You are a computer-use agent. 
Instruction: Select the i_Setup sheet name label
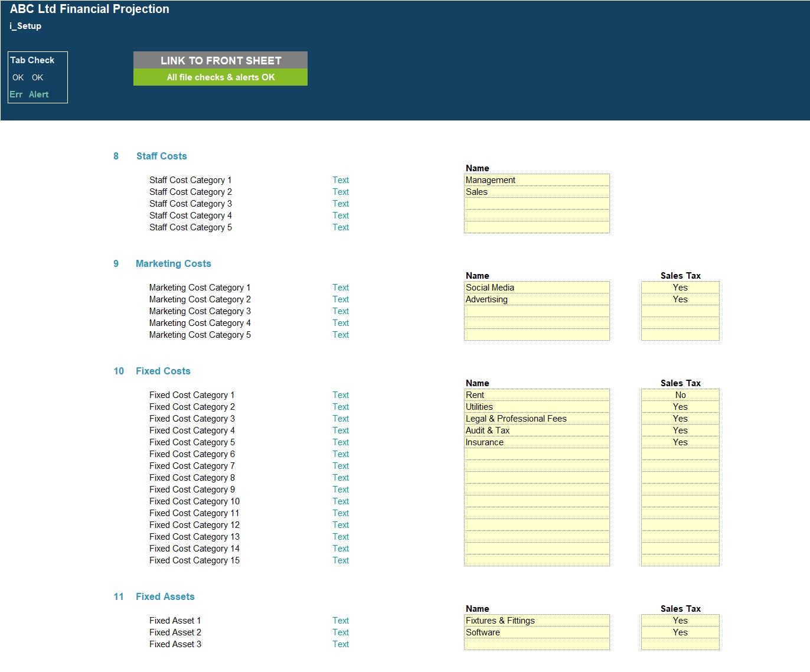coord(25,26)
